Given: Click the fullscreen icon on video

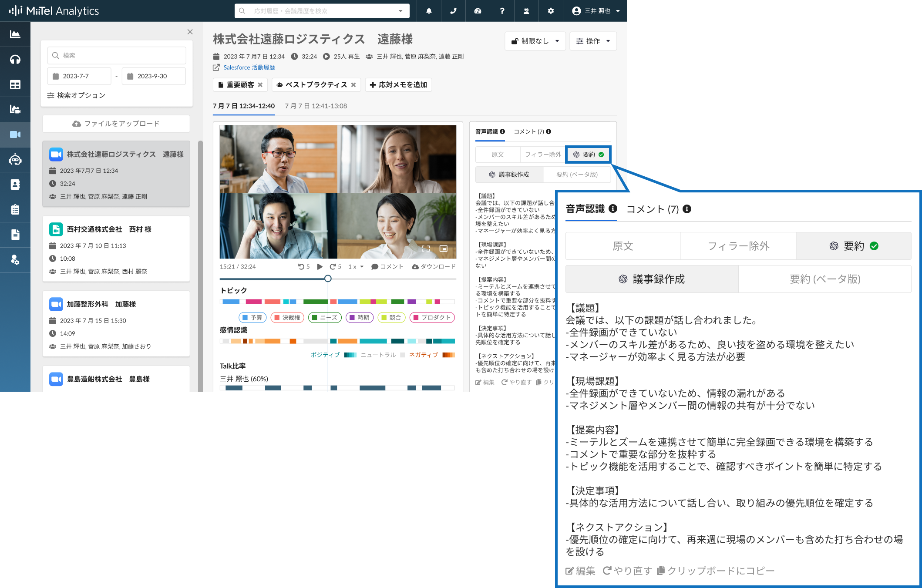Looking at the screenshot, I should tap(426, 249).
